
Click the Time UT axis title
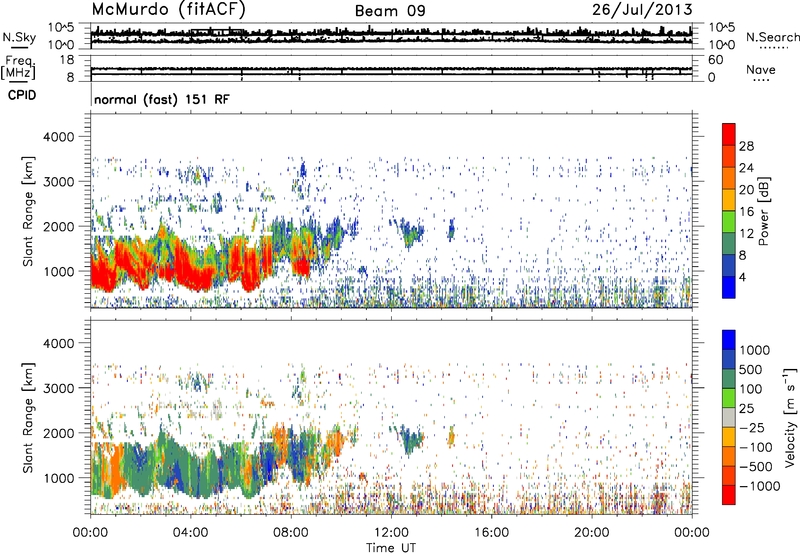[391, 547]
